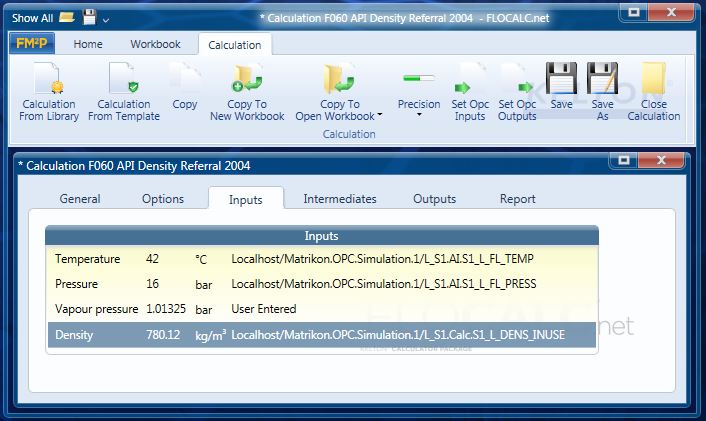Select the Pressure row label
This screenshot has width=706, height=421.
point(77,284)
